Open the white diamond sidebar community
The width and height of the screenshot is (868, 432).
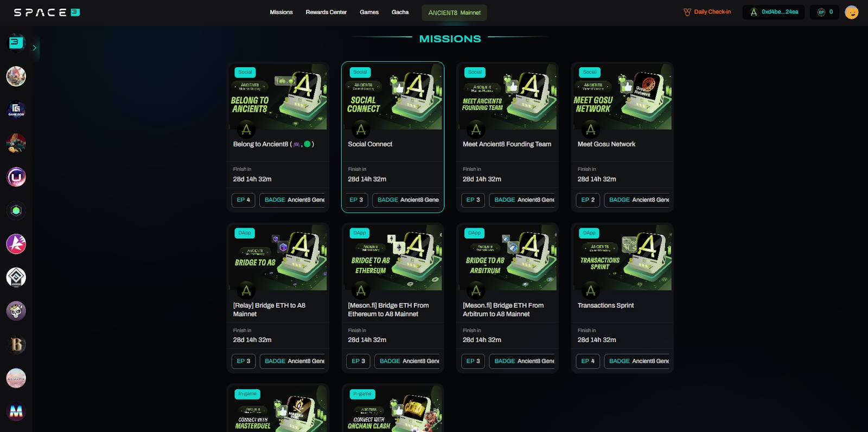coord(16,278)
